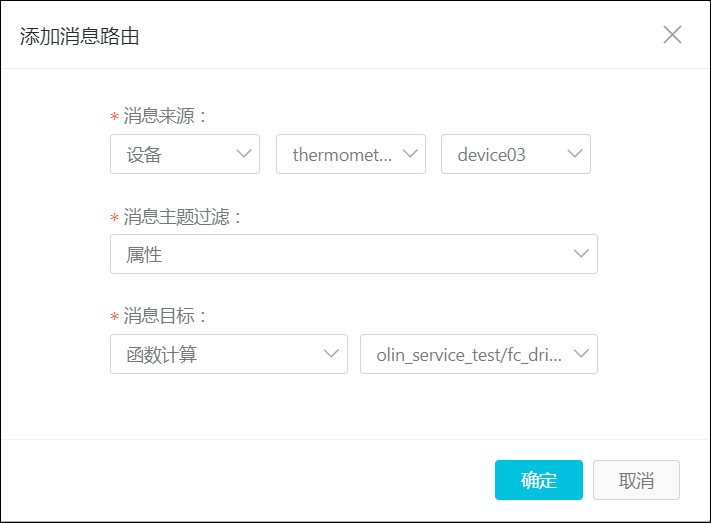Open the 设备 message source type dropdown

185,154
